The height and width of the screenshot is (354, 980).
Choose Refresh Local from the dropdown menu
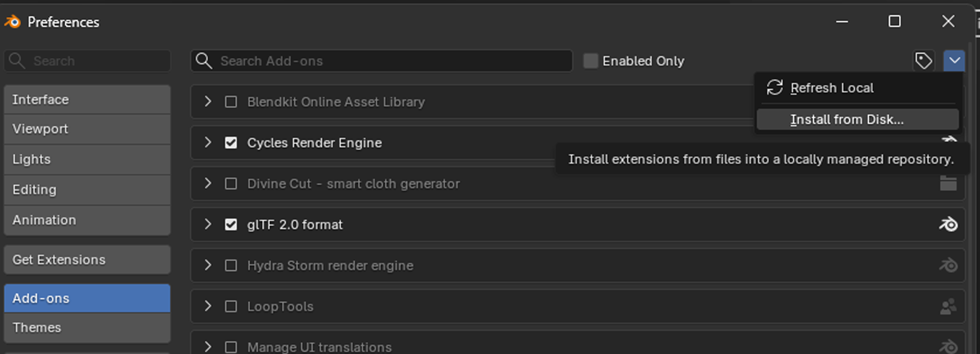(x=857, y=88)
